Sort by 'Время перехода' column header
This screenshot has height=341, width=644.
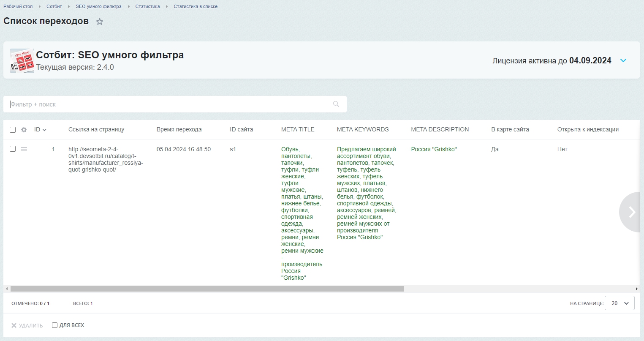(x=179, y=130)
